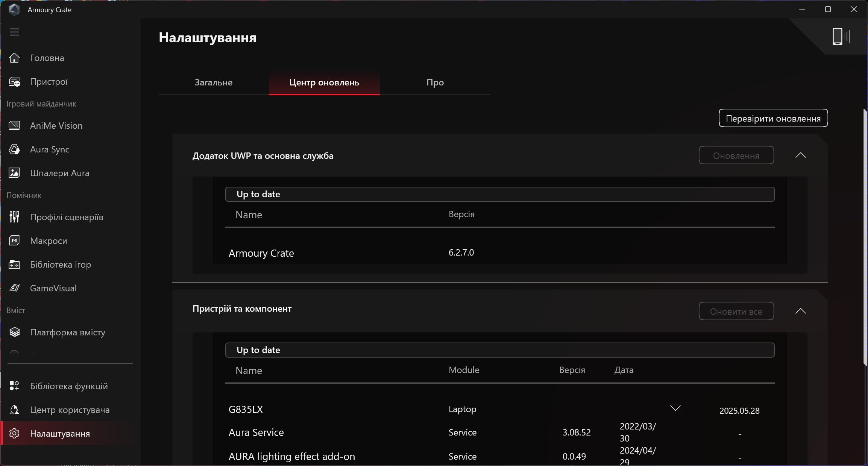Expand the G835LX laptop row arrow
The image size is (868, 466).
click(x=675, y=408)
